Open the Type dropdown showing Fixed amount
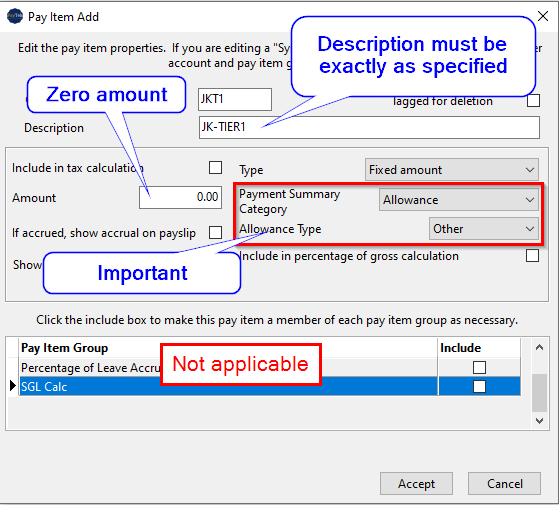 click(452, 170)
